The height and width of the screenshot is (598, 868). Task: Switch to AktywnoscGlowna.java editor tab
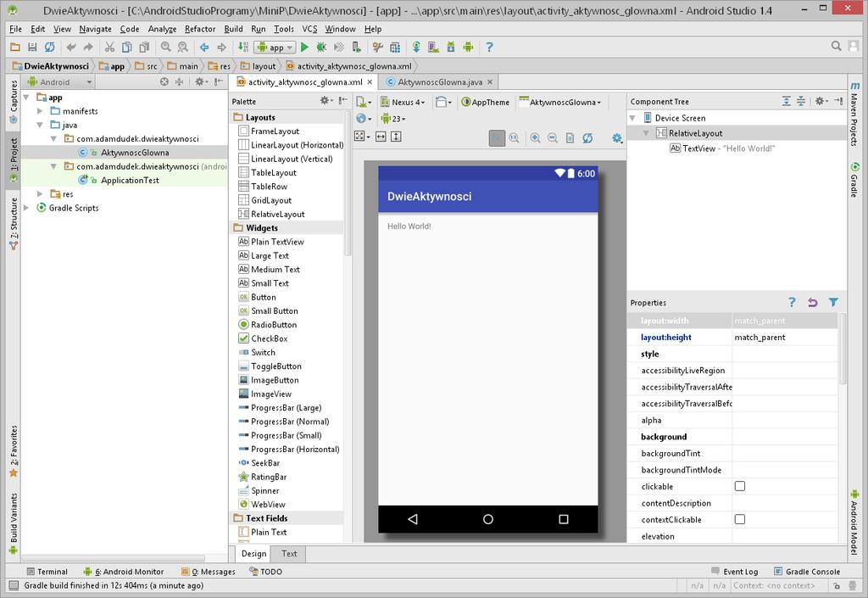click(439, 82)
